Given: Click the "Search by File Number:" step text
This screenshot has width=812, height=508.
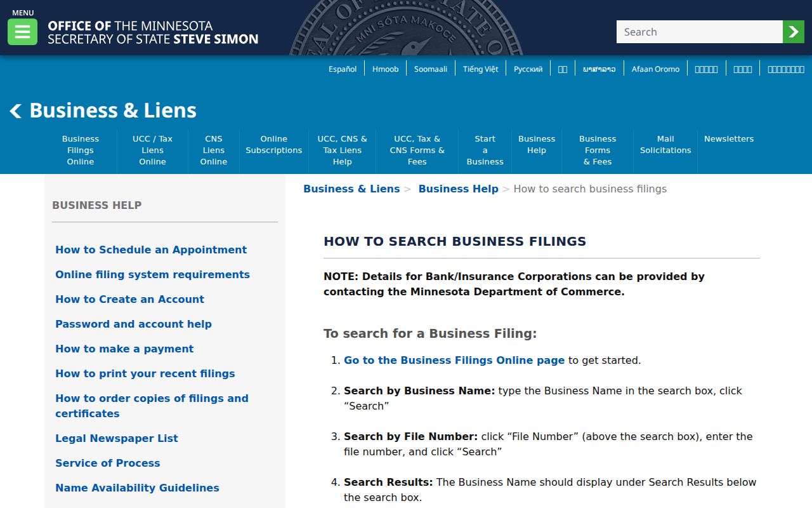Looking at the screenshot, I should 411,437.
